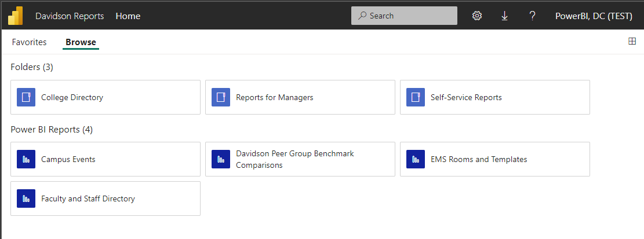Image resolution: width=644 pixels, height=239 pixels.
Task: Switch to the Favorites tab
Action: click(x=29, y=42)
